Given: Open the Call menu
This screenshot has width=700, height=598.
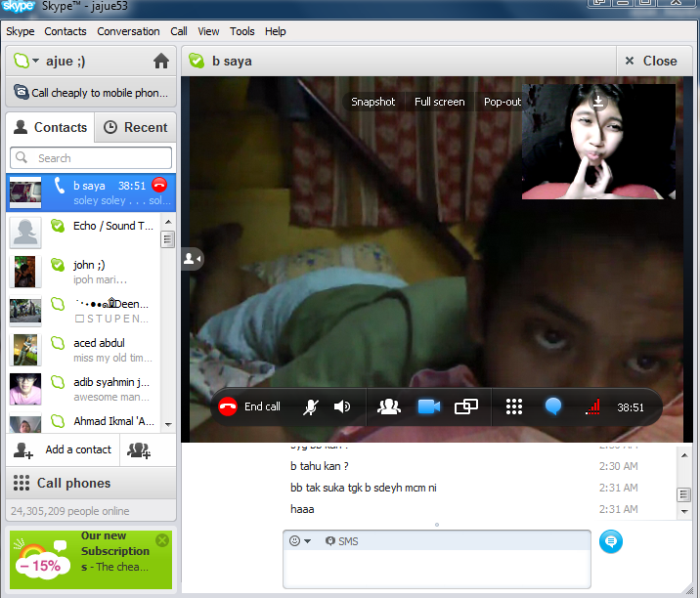Looking at the screenshot, I should click(x=179, y=31).
